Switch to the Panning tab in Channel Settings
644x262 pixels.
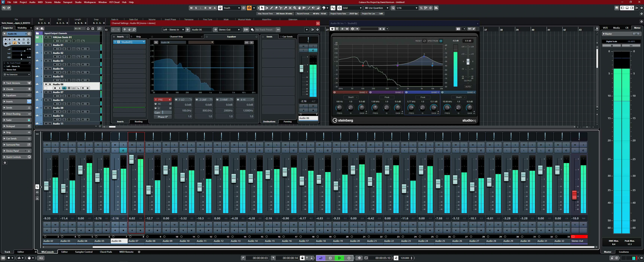(288, 122)
